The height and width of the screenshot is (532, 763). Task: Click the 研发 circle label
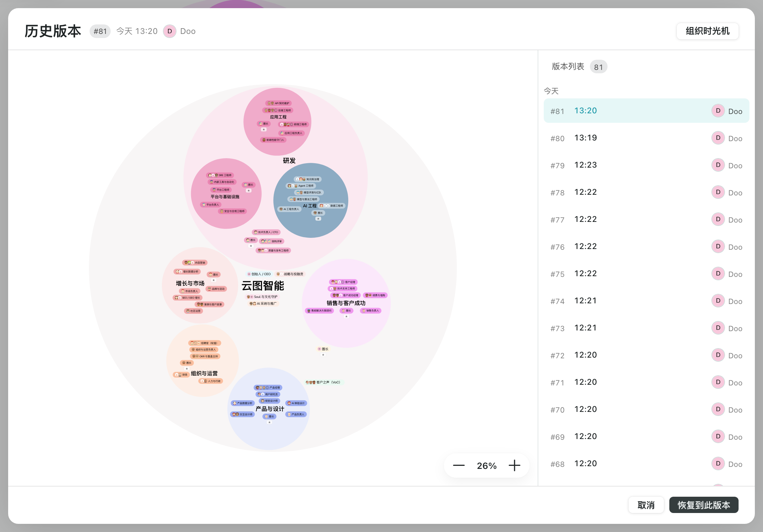289,160
